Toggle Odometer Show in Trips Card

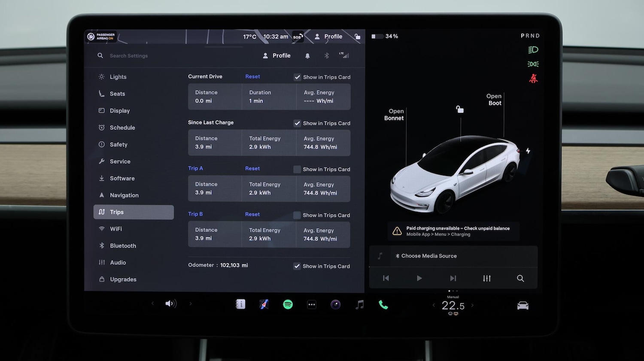(x=297, y=266)
